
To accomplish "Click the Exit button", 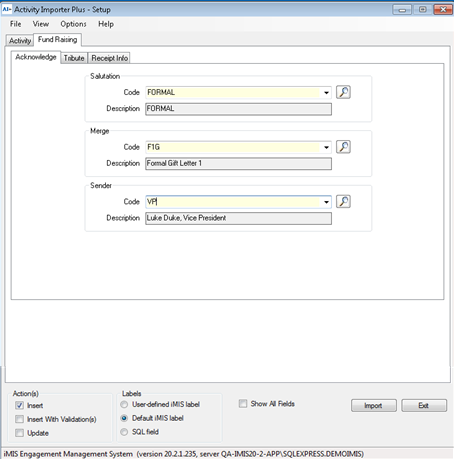I will (424, 406).
